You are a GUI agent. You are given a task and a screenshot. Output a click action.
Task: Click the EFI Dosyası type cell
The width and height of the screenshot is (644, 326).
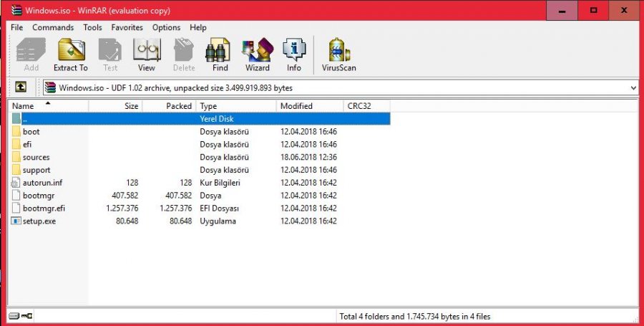220,208
